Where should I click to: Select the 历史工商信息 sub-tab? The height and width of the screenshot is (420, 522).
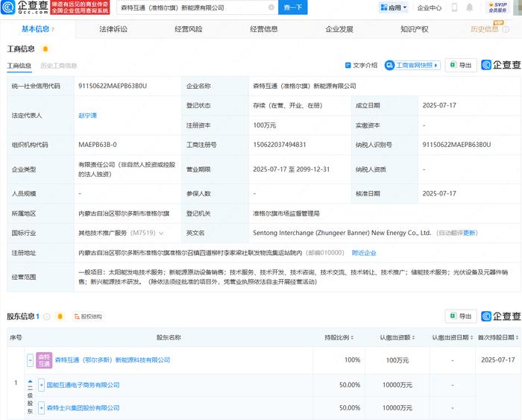click(x=59, y=66)
